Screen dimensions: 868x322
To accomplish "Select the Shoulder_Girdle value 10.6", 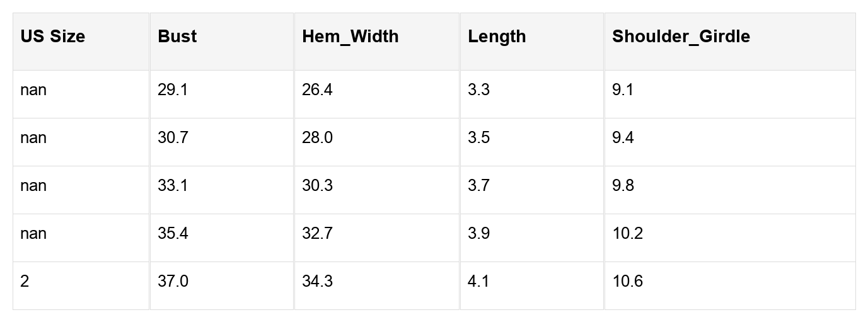I will pos(627,282).
